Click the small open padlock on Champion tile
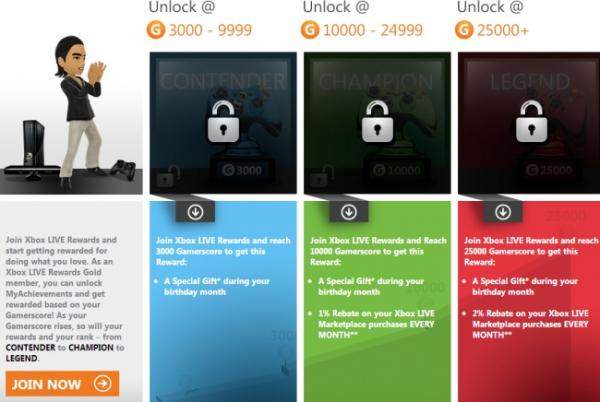Screen dimensions: 600x402 pos(322,176)
